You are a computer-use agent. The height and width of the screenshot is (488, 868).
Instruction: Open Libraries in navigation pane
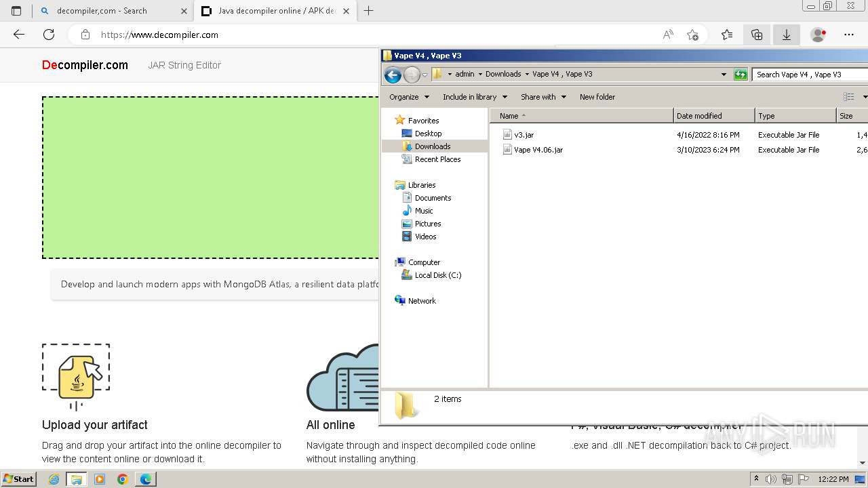(421, 185)
